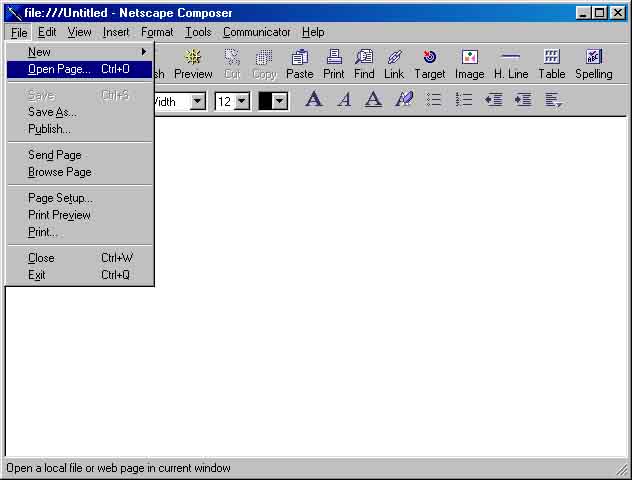Maximize the Netscape Composer window
This screenshot has width=632, height=480.
click(x=599, y=13)
